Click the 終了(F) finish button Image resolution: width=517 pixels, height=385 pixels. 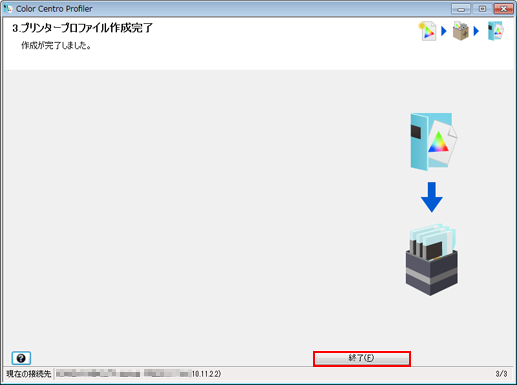(362, 358)
